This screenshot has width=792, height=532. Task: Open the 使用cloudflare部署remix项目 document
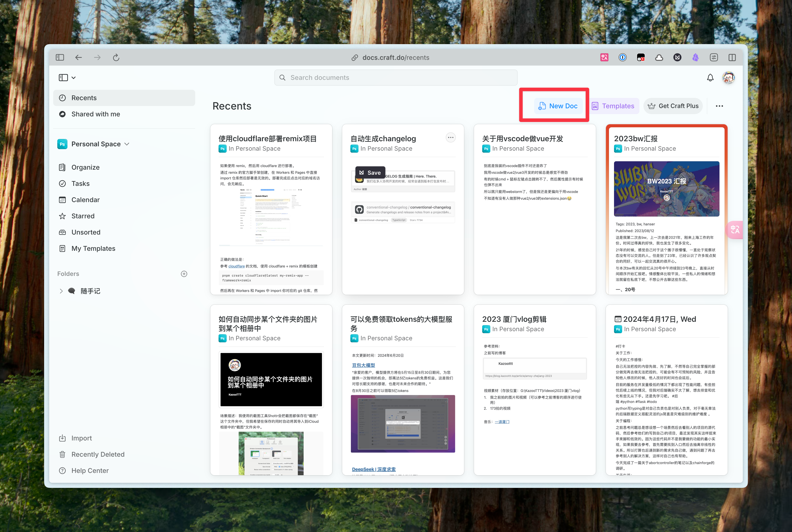[x=271, y=210]
